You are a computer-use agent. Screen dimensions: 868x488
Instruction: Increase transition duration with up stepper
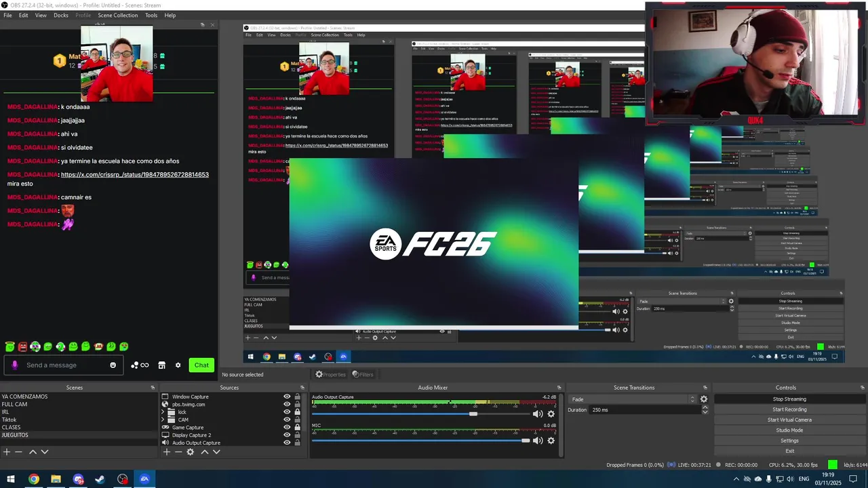coord(705,408)
